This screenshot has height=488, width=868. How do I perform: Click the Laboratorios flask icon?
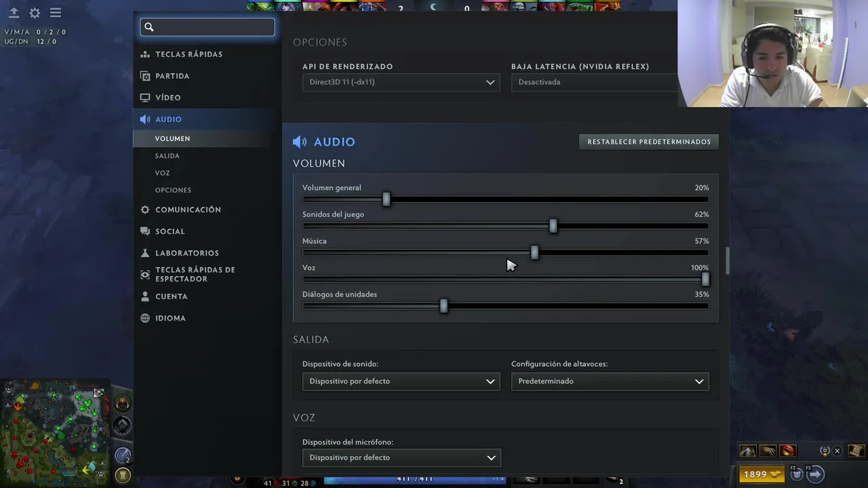coord(145,253)
